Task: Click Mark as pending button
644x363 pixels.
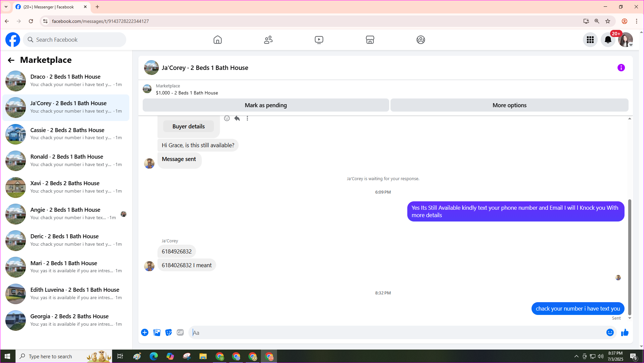Action: pos(266,105)
